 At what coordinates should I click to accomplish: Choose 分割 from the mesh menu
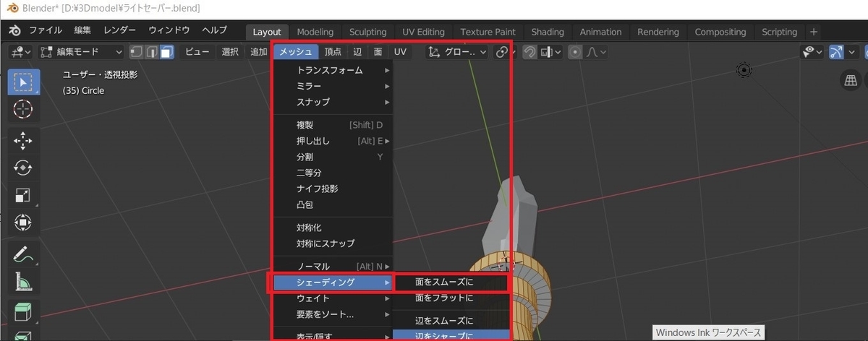click(x=333, y=157)
